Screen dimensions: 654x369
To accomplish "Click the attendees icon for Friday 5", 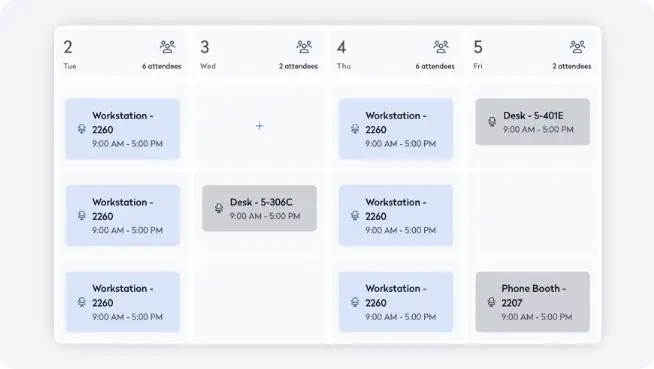I will click(578, 47).
